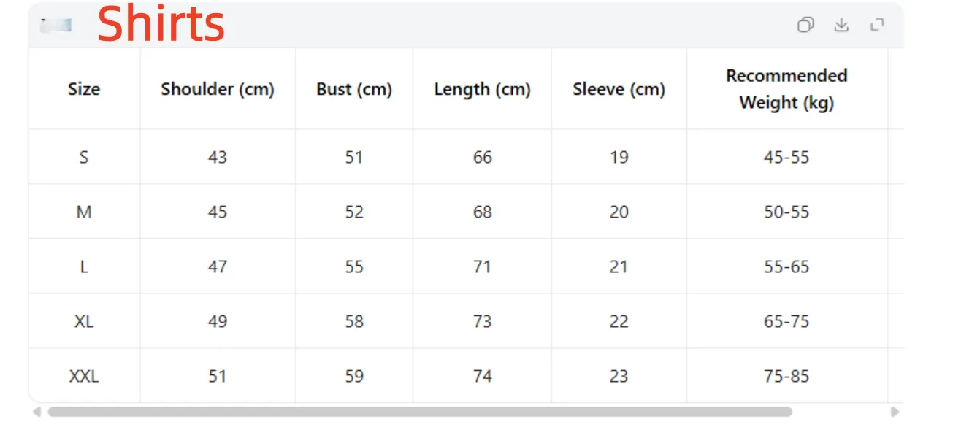Image resolution: width=980 pixels, height=438 pixels.
Task: Click the copy table icon
Action: click(x=805, y=25)
